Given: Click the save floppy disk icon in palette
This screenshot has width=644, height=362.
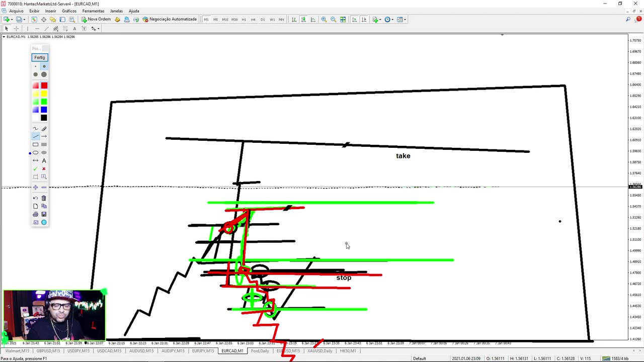Looking at the screenshot, I should point(44,214).
